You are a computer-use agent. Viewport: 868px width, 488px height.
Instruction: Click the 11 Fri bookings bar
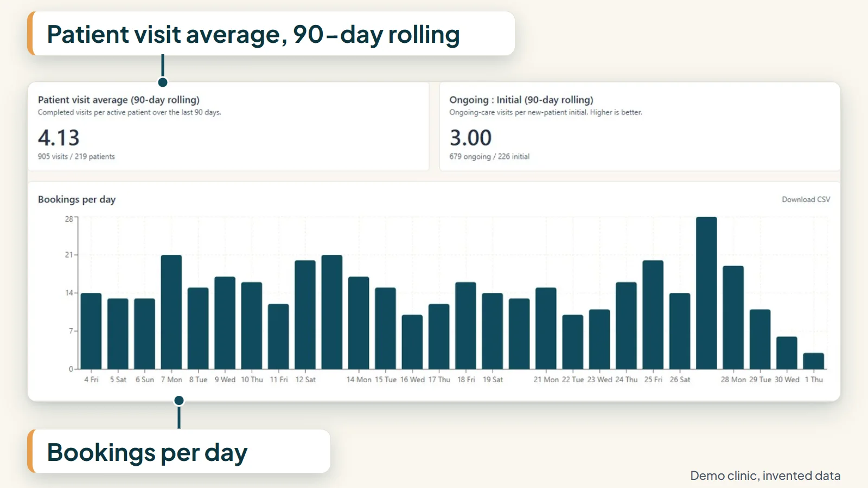pyautogui.click(x=278, y=336)
